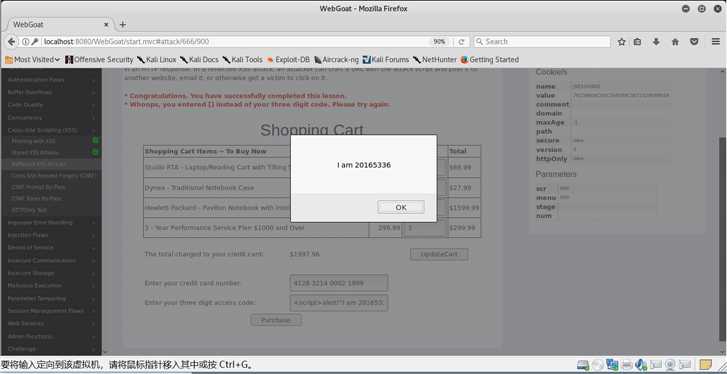Screen dimensions: 727x374
Task: Click the Pocket icon in the toolbar
Action: click(694, 42)
